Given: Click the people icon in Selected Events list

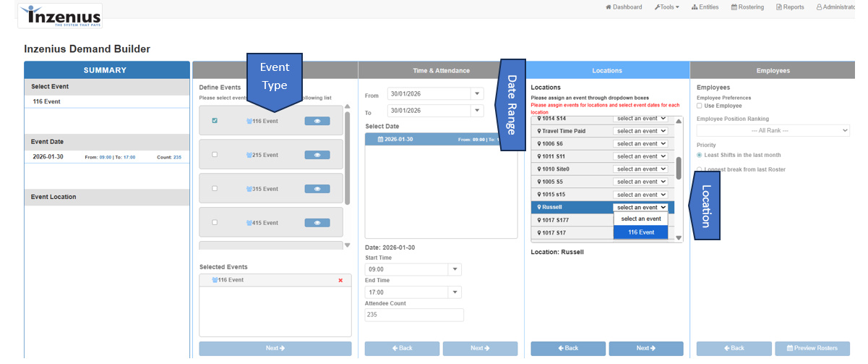Looking at the screenshot, I should 215,280.
